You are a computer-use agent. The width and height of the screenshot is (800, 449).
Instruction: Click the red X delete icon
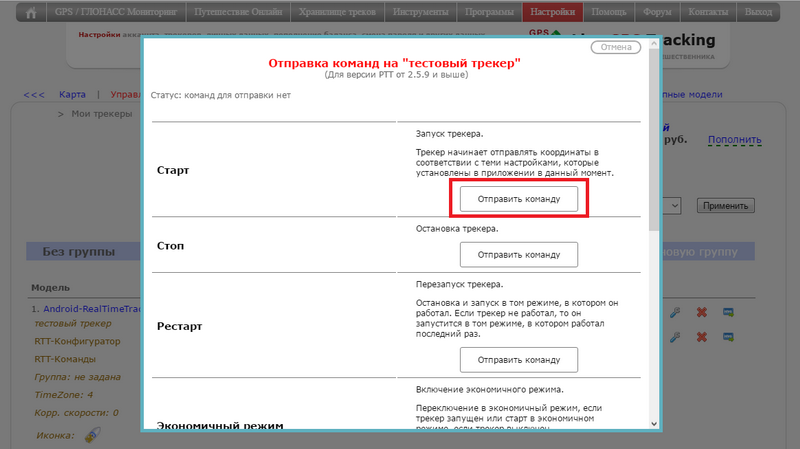702,312
